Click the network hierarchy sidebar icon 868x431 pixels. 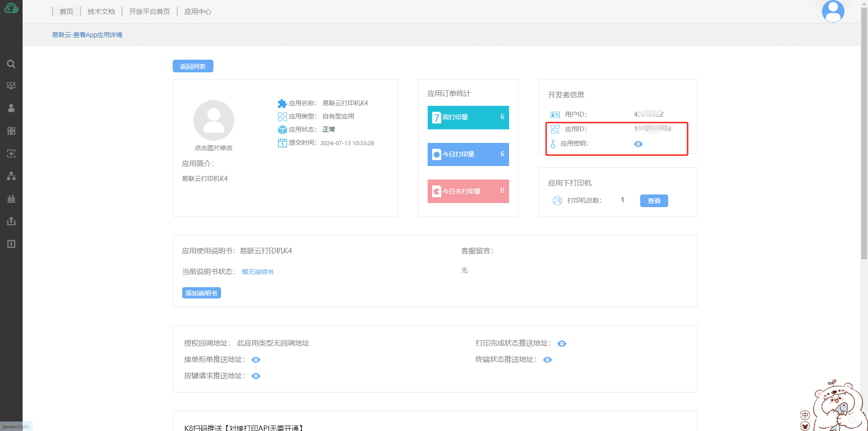tap(11, 176)
